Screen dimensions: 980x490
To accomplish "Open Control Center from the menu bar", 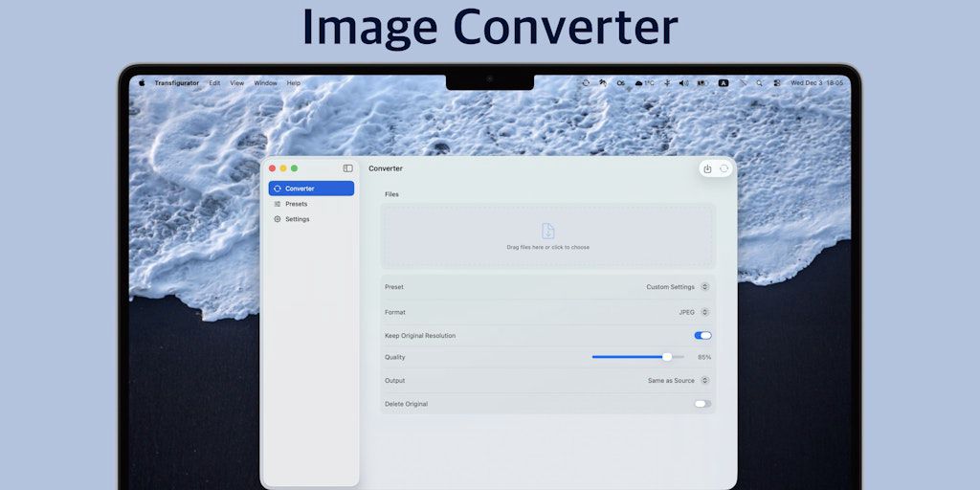I will [776, 83].
